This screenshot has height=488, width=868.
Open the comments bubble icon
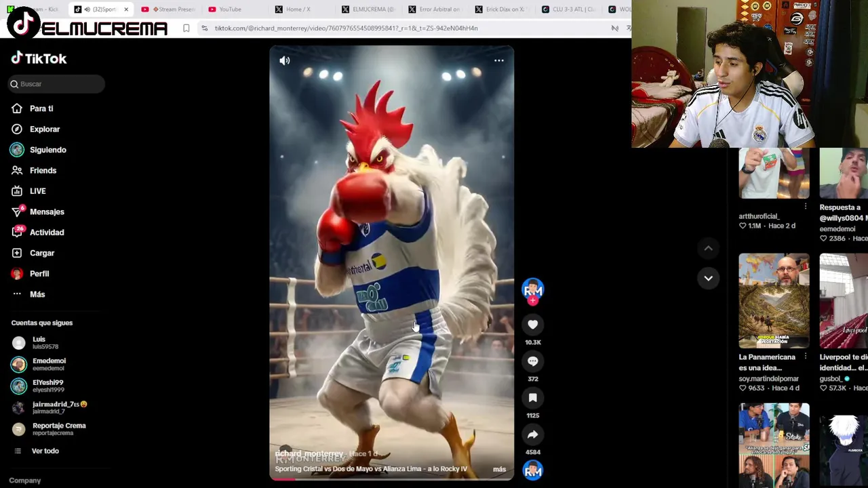tap(533, 361)
